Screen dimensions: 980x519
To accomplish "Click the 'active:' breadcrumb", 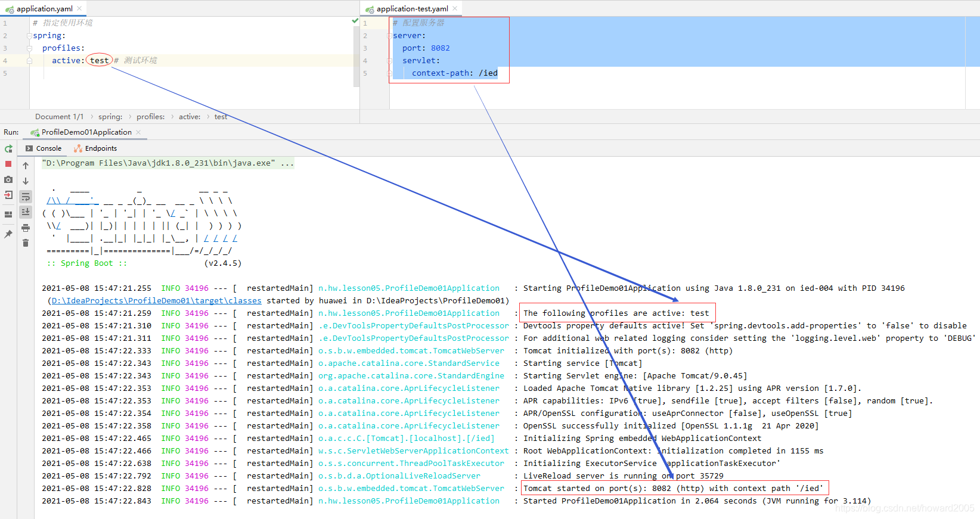I will [190, 117].
